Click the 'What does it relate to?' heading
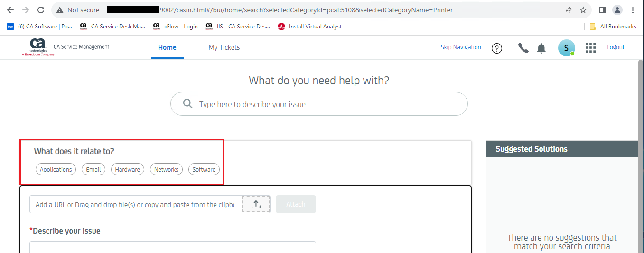Viewport: 644px width, 253px height. [x=74, y=151]
